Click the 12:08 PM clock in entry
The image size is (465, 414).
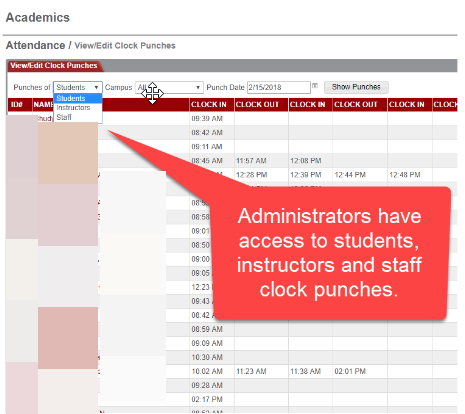tap(306, 161)
